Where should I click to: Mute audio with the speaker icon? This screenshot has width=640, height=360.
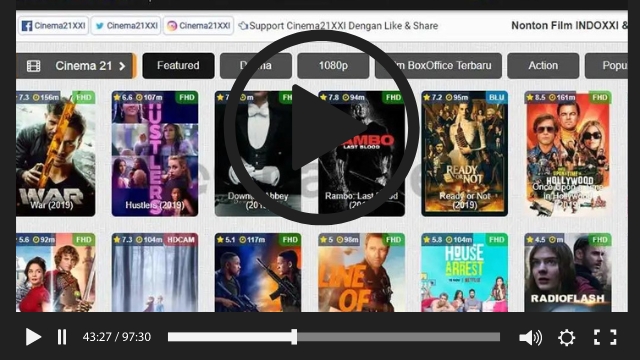click(x=530, y=338)
